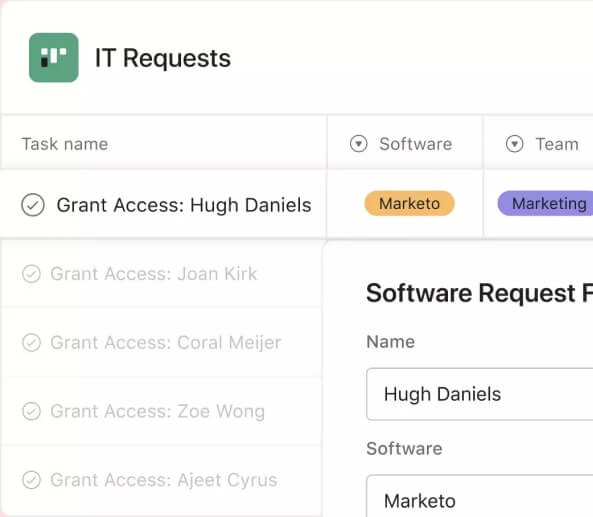The image size is (593, 517).
Task: Complete the Ajeet Cyrus task checkmark
Action: (x=31, y=480)
